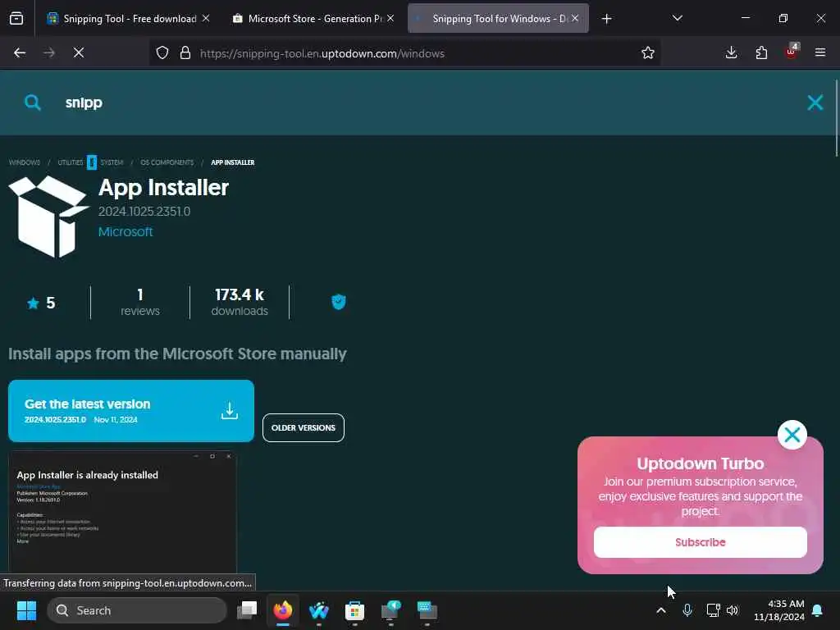Go back to the previous page
Image resolution: width=840 pixels, height=630 pixels.
tap(20, 52)
